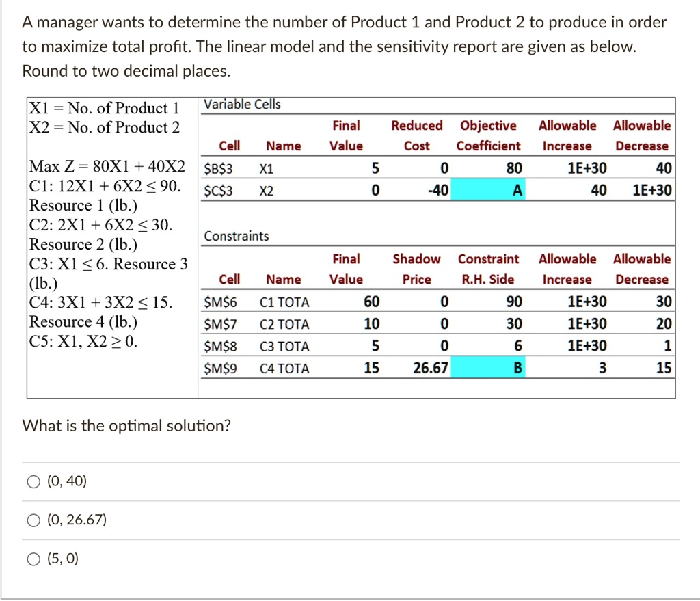
Task: Click the highlighted cell labeled A
Action: [x=488, y=189]
